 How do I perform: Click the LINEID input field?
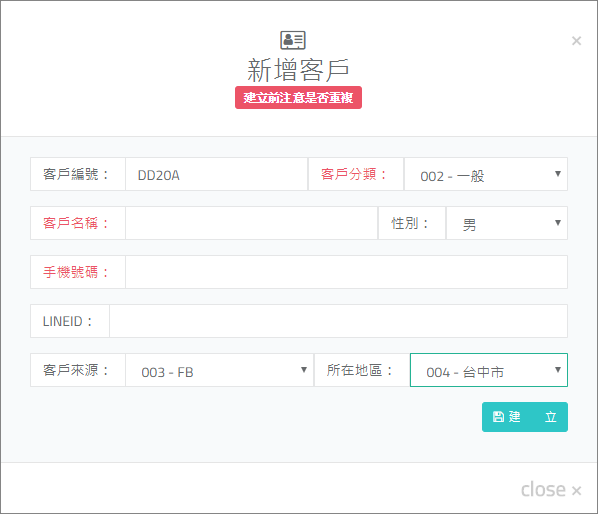(x=339, y=321)
